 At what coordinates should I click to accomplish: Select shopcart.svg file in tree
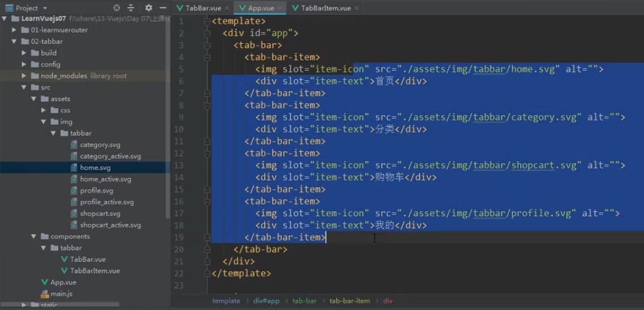tap(100, 214)
